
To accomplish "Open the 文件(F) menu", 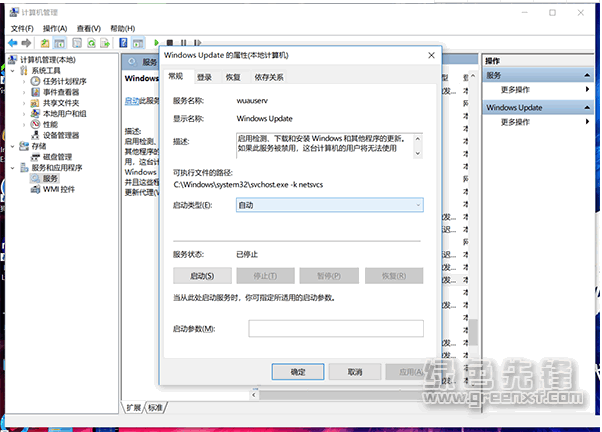I will pyautogui.click(x=22, y=28).
